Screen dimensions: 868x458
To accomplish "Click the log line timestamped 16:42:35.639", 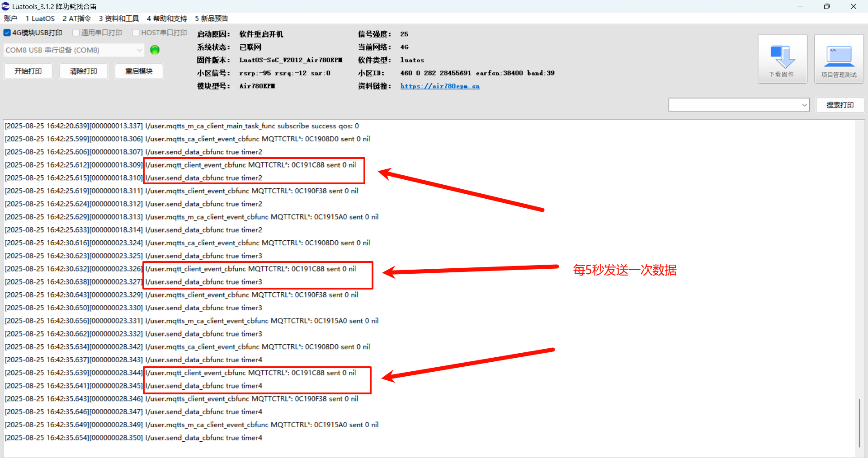I will pos(180,373).
